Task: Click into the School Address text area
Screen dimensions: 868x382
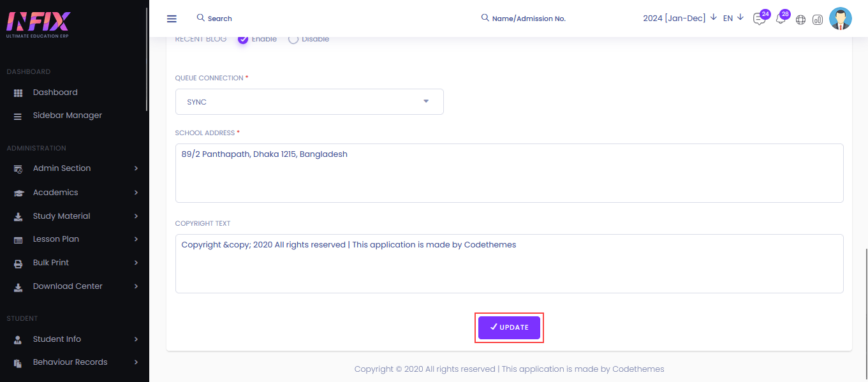Action: point(510,173)
